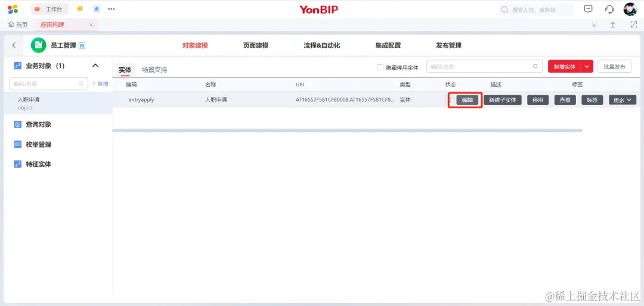This screenshot has height=306, width=644.
Task: Open the three-dots more menu in top bar
Action: click(112, 8)
